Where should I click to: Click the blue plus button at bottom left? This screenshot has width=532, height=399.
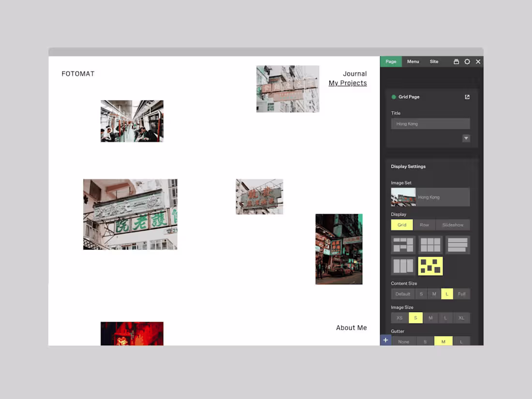click(385, 340)
